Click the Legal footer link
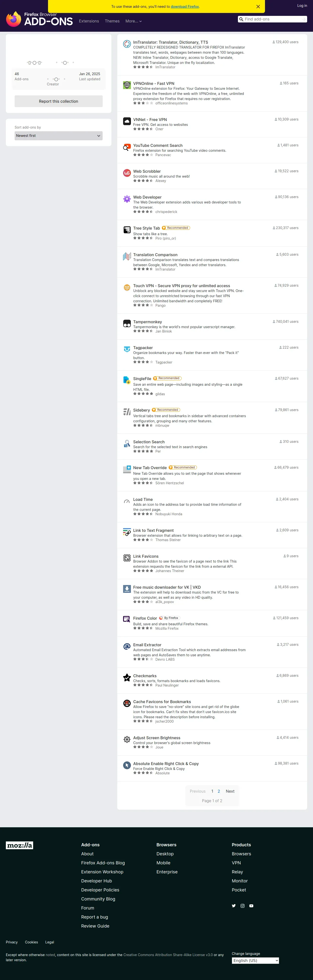 pos(50,942)
